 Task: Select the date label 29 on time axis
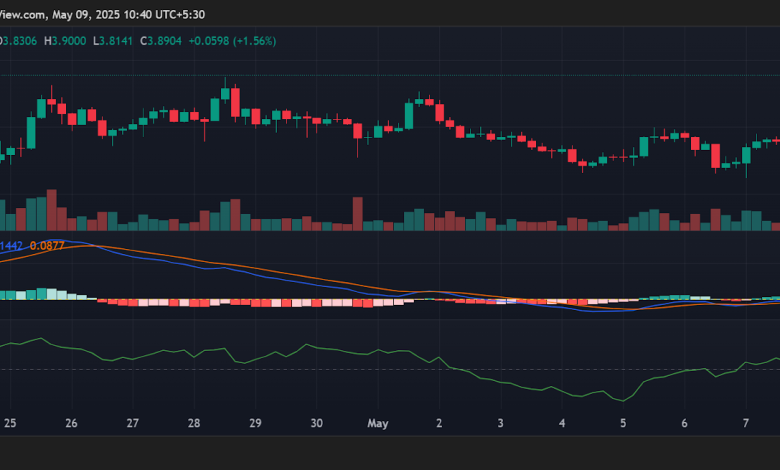255,423
